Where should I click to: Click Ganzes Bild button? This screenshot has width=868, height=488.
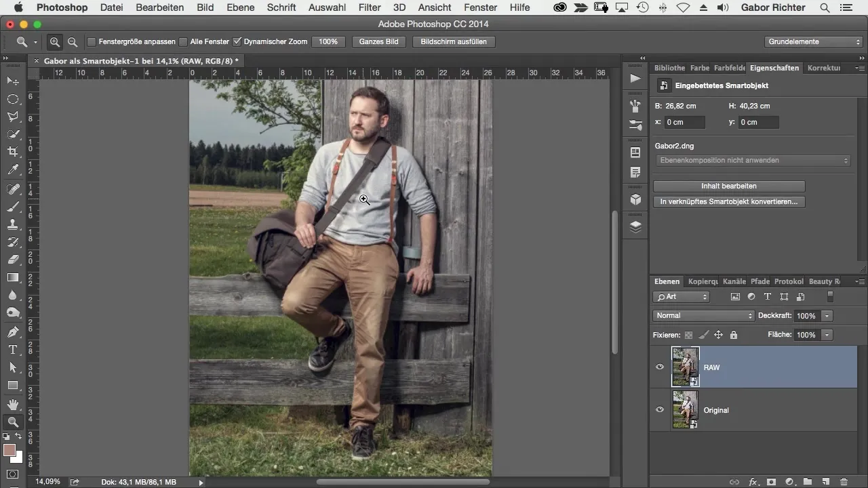(378, 41)
